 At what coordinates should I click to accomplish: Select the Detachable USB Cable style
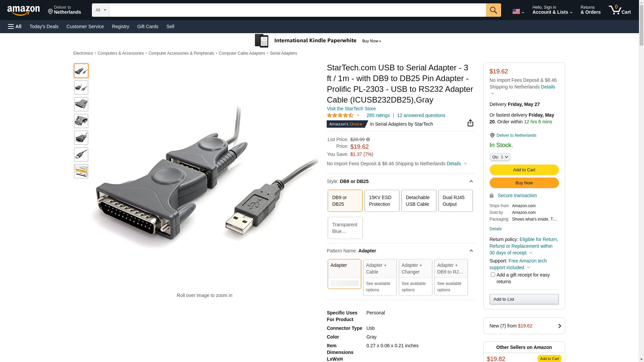(419, 201)
